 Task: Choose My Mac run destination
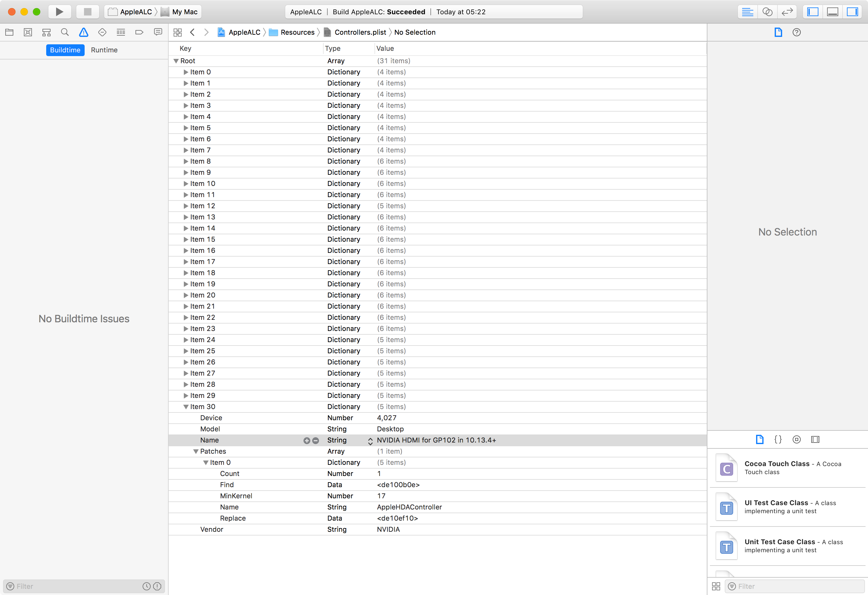[x=180, y=11]
